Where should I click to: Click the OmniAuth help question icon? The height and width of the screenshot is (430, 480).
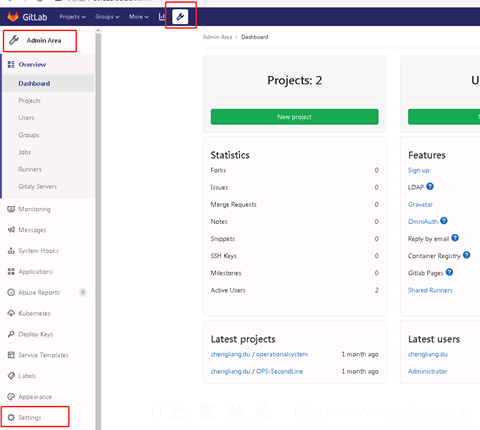coord(444,221)
